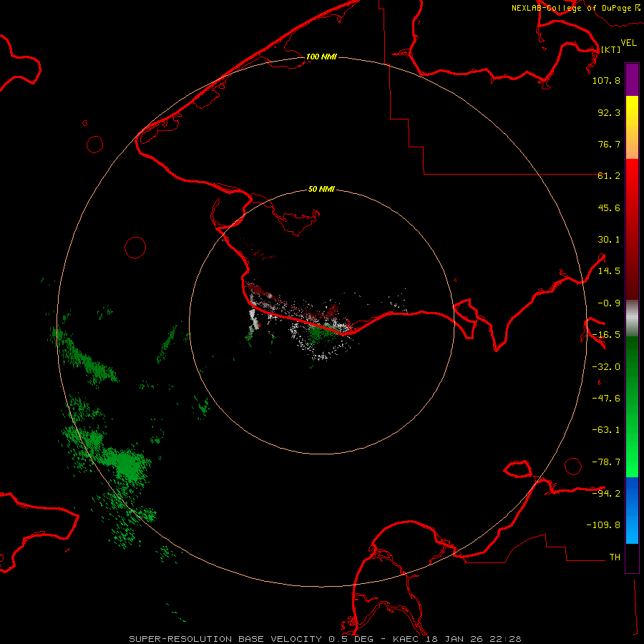The height and width of the screenshot is (644, 644).
Task: Click the -109.8 velocity scale value
Action: [x=603, y=525]
